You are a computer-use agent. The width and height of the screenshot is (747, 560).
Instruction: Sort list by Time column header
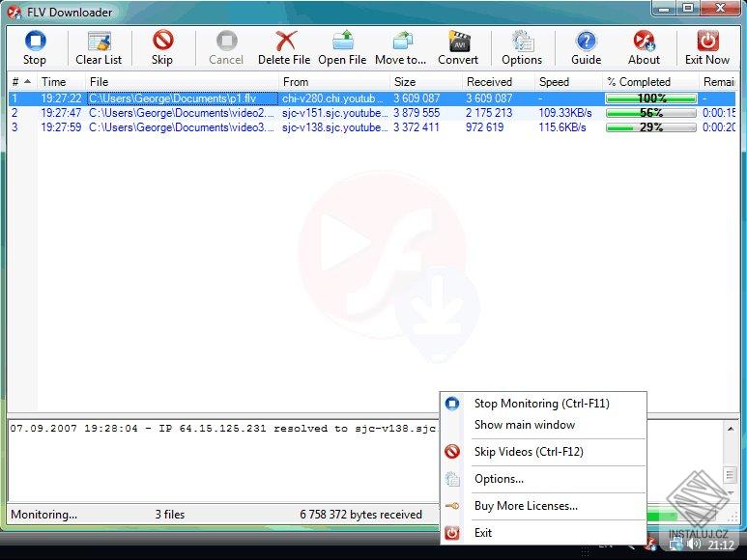[62, 82]
